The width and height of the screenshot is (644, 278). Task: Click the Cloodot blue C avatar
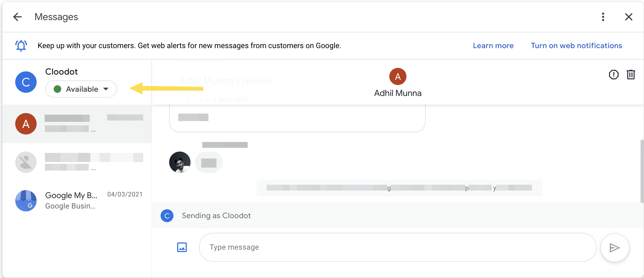point(26,82)
